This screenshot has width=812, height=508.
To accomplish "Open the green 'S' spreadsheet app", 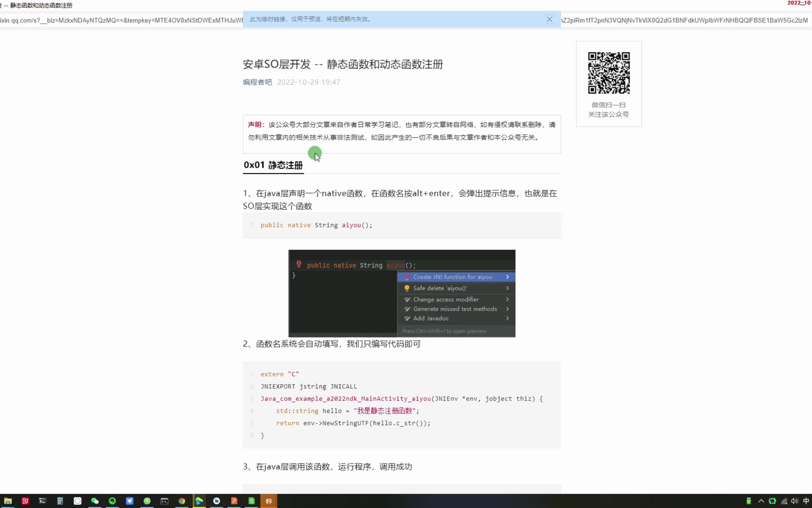I will coord(252,501).
